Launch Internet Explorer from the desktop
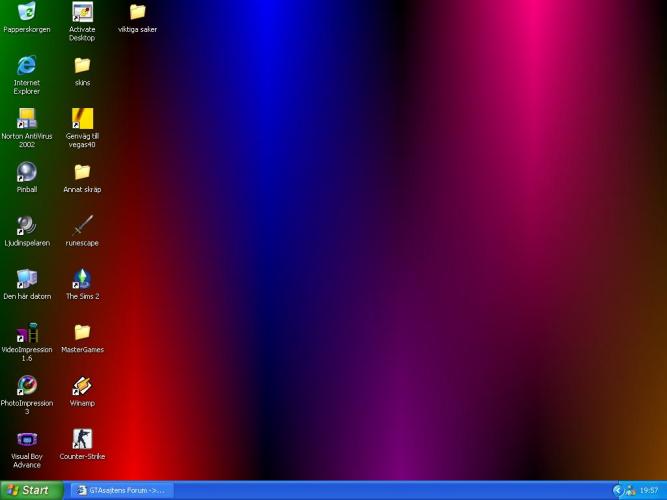The image size is (667, 500). (x=27, y=66)
